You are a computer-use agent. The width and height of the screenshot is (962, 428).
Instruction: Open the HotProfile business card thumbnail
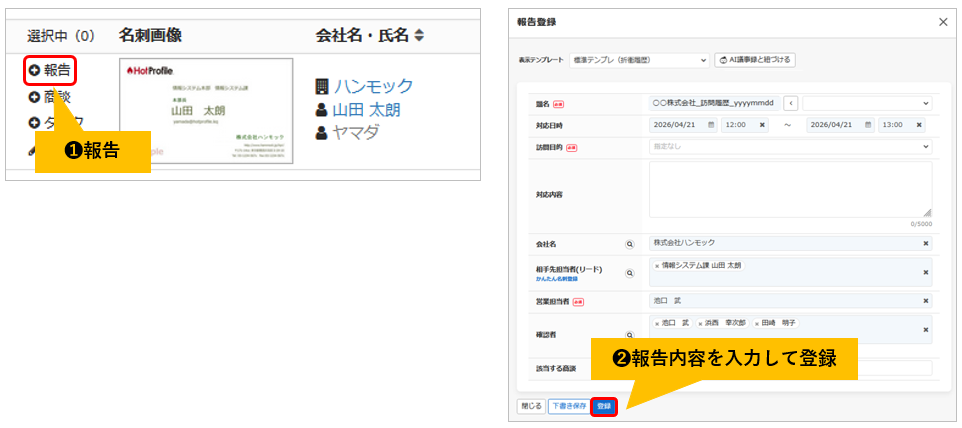(206, 111)
